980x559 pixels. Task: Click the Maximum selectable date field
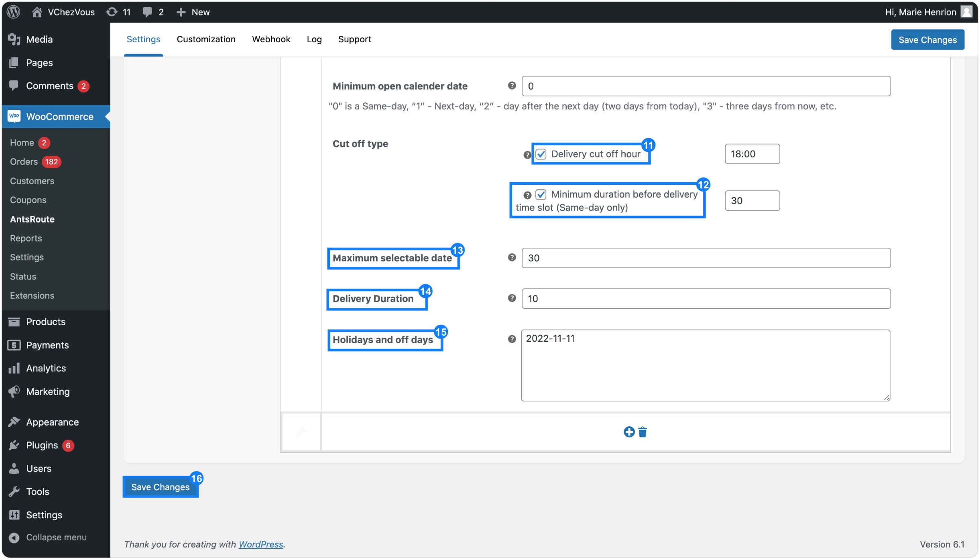click(706, 258)
